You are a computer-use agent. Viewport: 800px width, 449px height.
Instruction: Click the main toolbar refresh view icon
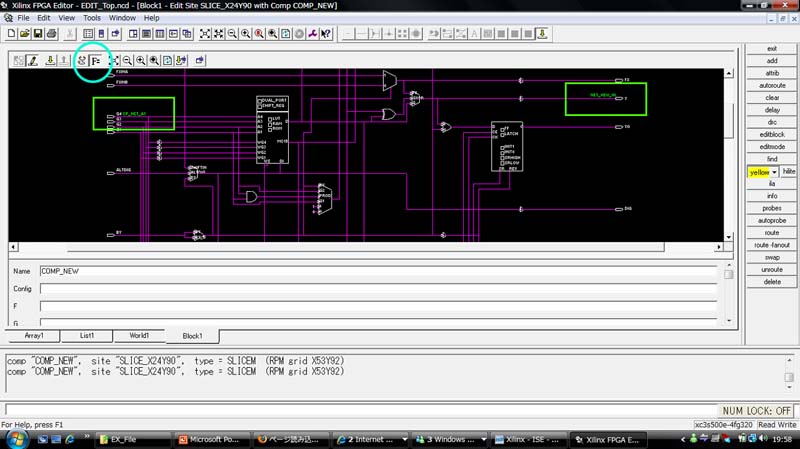click(x=286, y=34)
